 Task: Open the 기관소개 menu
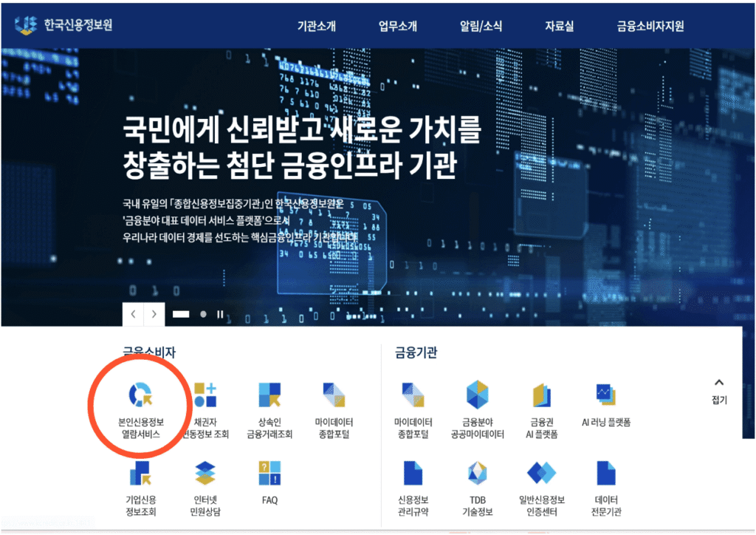coord(316,26)
